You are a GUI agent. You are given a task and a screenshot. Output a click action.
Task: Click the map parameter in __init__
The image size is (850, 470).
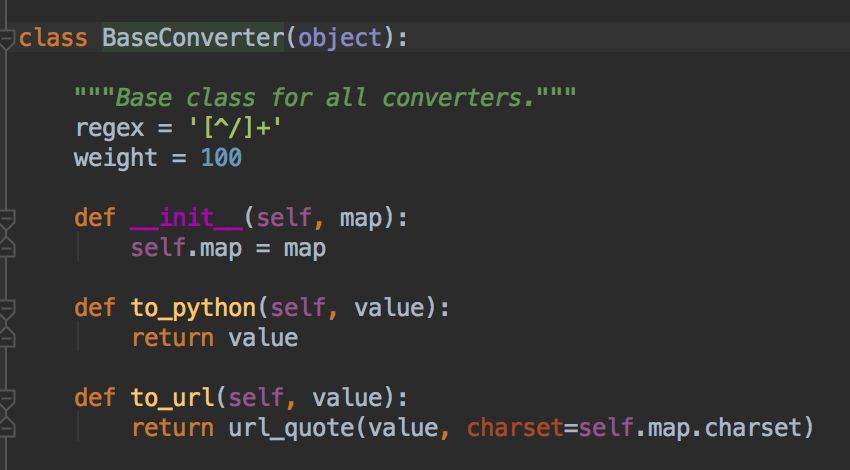[360, 219]
